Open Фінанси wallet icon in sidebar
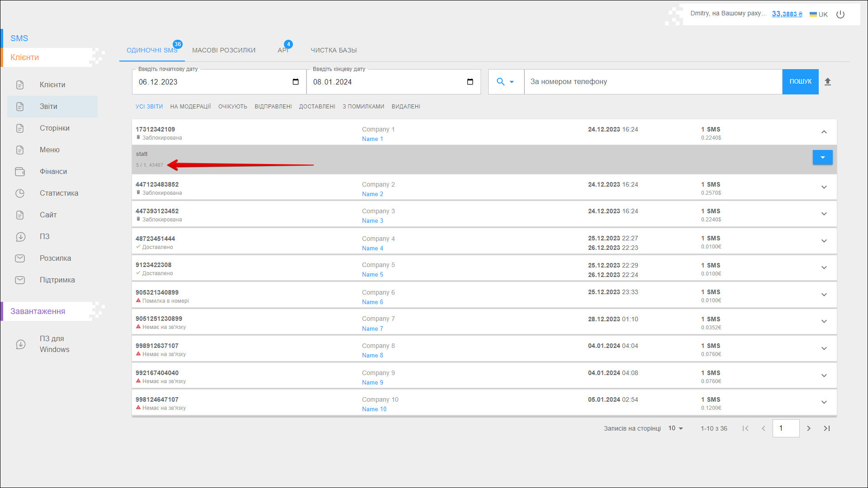Viewport: 868px width, 488px height. (x=20, y=172)
